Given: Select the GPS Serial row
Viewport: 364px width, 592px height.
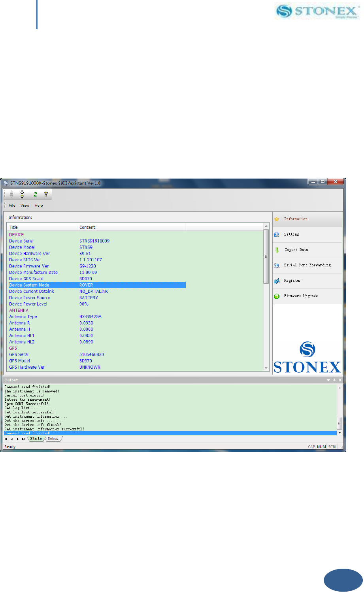Looking at the screenshot, I should click(x=96, y=355).
